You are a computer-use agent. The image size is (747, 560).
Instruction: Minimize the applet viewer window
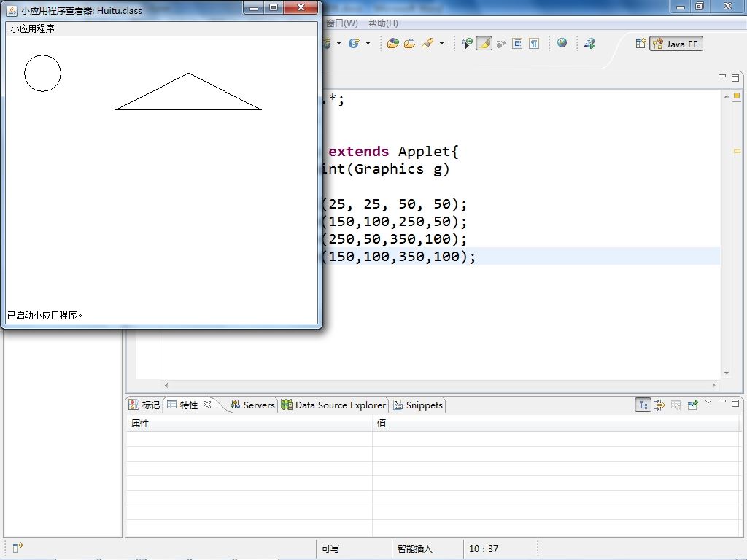(x=254, y=7)
